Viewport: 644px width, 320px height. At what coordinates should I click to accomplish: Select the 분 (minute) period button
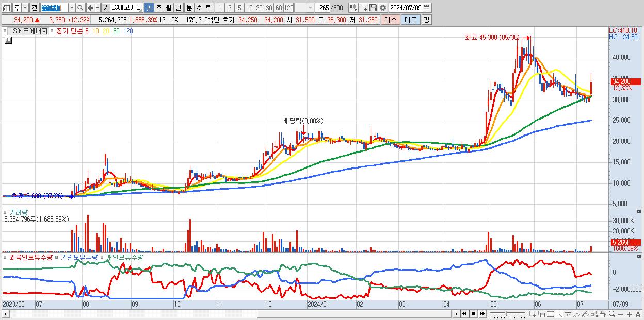(189, 8)
